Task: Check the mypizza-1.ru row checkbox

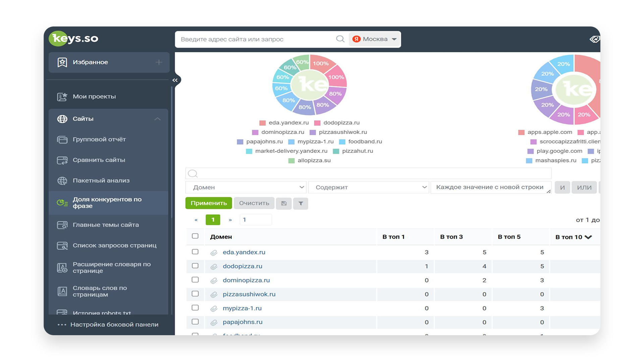Action: coord(195,308)
